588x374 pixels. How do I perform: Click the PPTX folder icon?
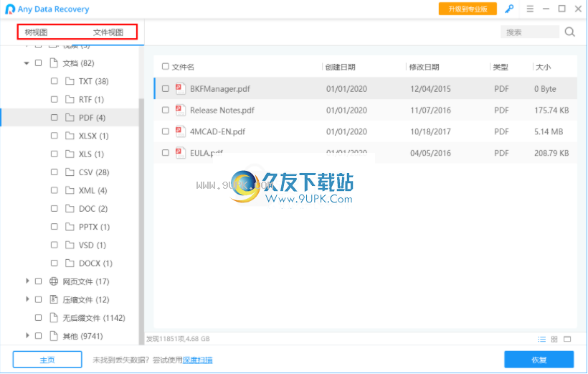click(x=70, y=226)
